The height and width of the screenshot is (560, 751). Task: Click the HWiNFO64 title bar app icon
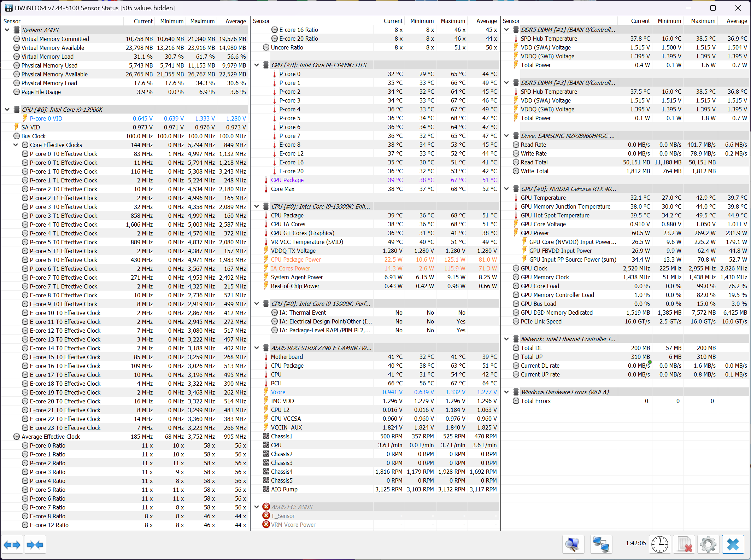[x=8, y=8]
